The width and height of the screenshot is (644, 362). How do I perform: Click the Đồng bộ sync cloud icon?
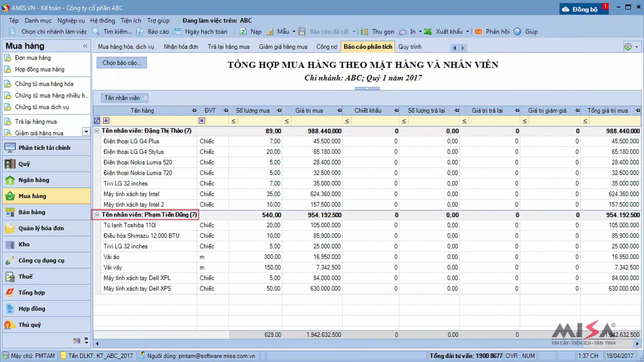click(566, 9)
